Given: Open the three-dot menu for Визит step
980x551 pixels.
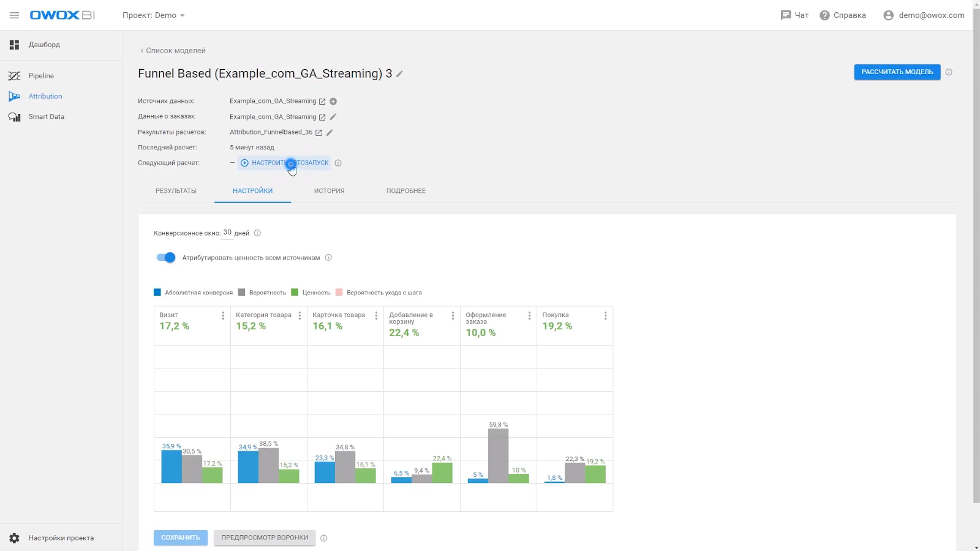Looking at the screenshot, I should click(x=223, y=316).
